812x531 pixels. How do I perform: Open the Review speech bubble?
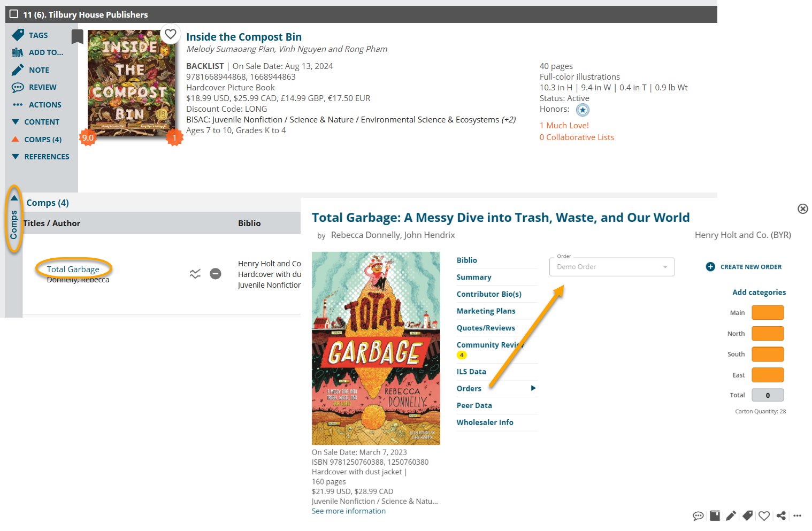coord(18,87)
